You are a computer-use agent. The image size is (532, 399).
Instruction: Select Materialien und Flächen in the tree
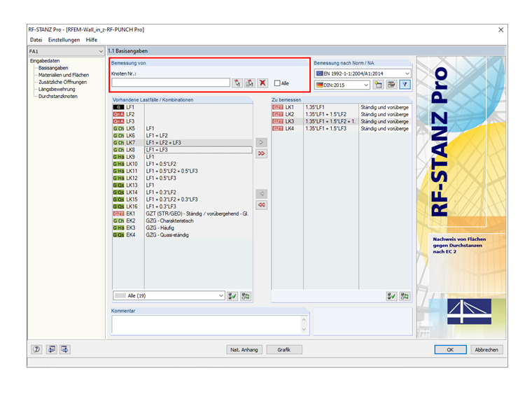[64, 75]
